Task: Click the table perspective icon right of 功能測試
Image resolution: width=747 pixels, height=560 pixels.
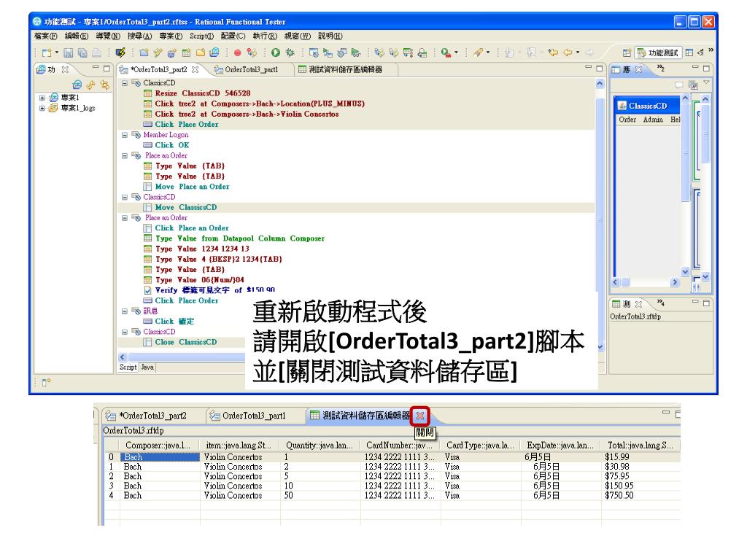Action: (x=689, y=52)
